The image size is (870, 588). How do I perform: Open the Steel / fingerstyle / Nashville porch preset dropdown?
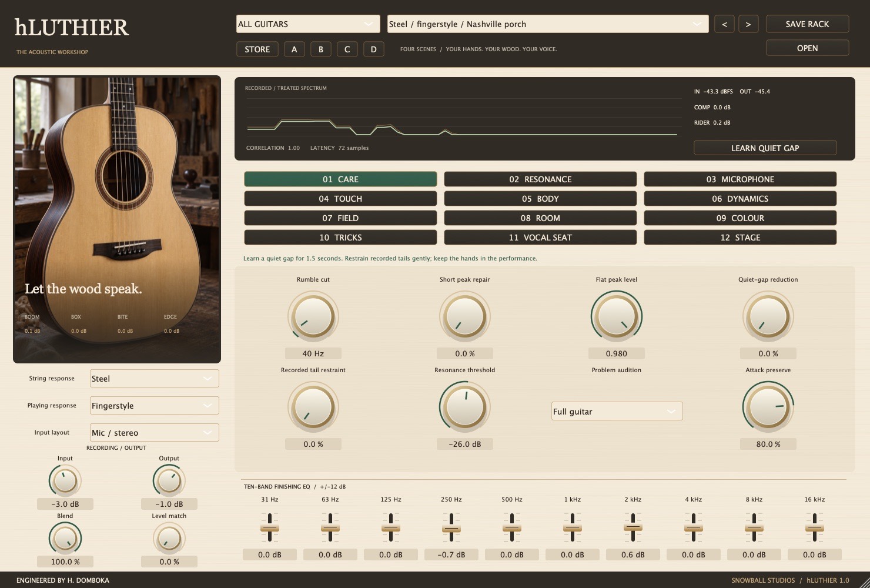tap(548, 24)
